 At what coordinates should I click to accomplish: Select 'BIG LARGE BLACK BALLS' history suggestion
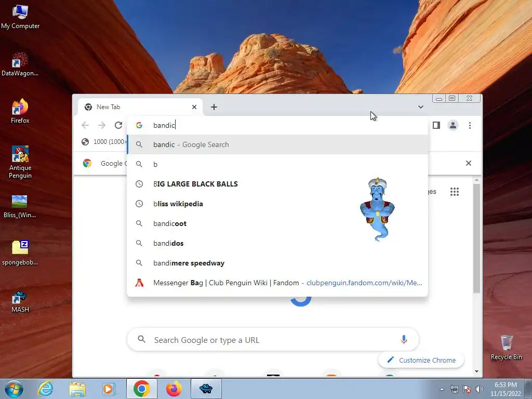coord(277,184)
